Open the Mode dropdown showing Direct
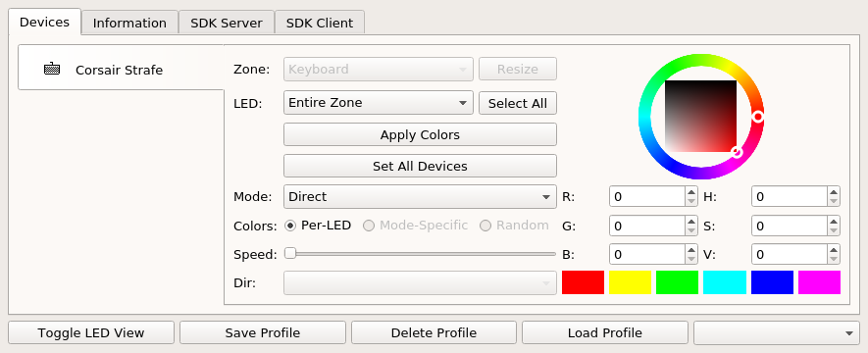The width and height of the screenshot is (868, 353). tap(420, 197)
